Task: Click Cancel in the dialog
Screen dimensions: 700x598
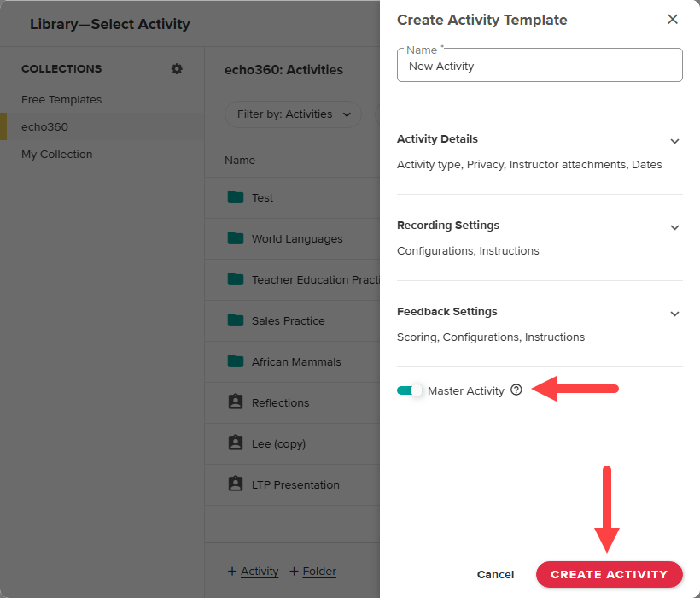Action: 495,574
